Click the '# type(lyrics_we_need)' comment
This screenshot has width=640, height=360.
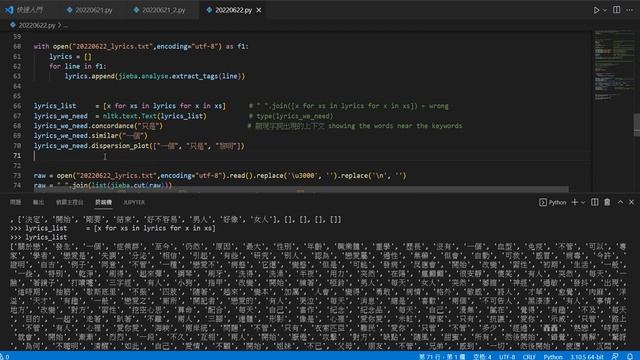point(291,116)
